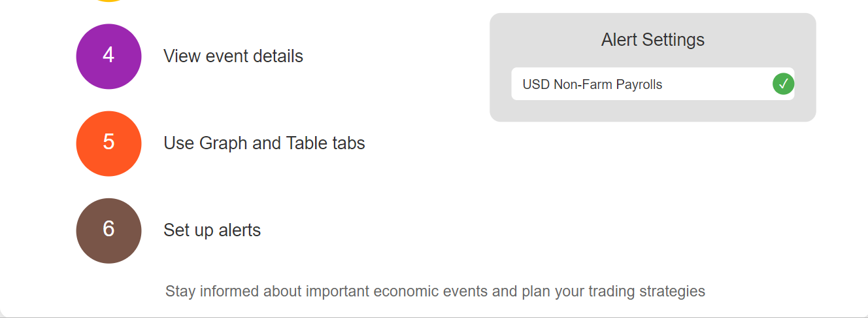The height and width of the screenshot is (318, 868).
Task: Click the white alert row field
Action: pyautogui.click(x=653, y=84)
